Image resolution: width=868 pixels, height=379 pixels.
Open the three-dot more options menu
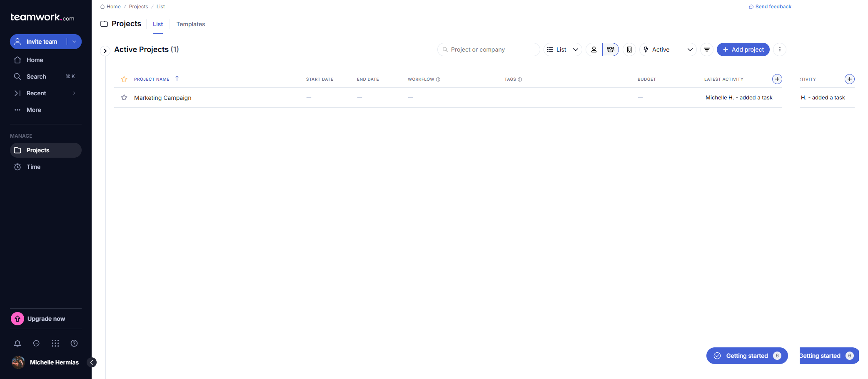[x=780, y=50]
